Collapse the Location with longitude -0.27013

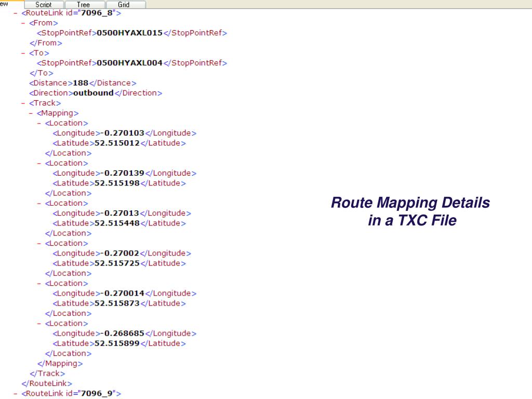(39, 203)
